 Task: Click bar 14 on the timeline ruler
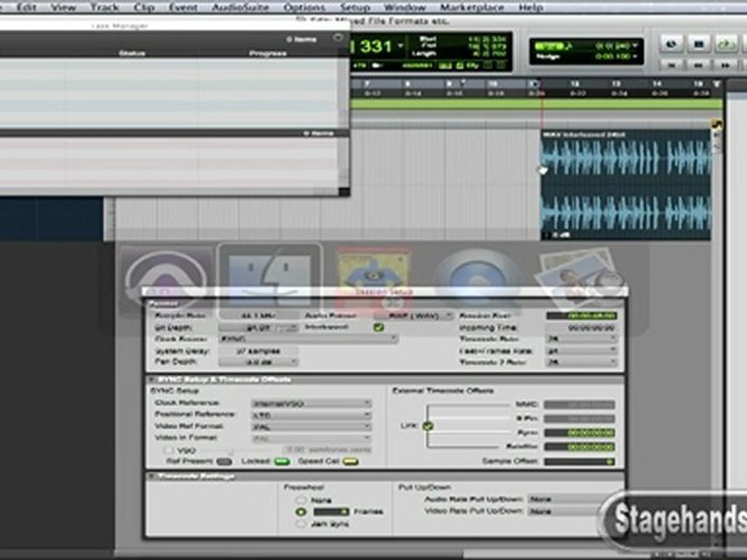point(657,84)
